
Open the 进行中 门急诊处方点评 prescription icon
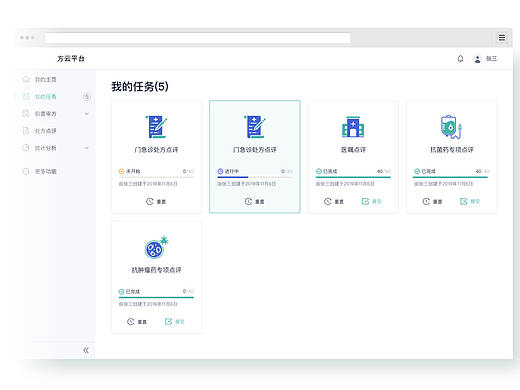(x=255, y=126)
